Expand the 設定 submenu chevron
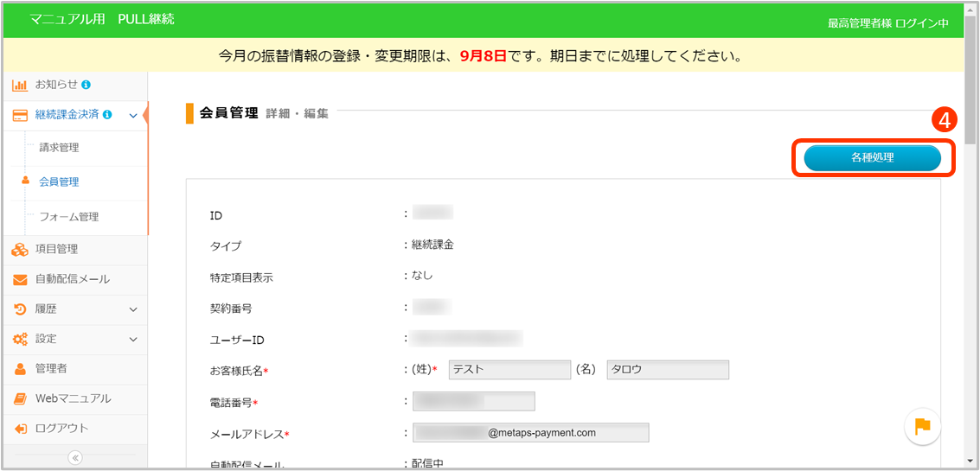The width and height of the screenshot is (980, 471). click(x=133, y=340)
